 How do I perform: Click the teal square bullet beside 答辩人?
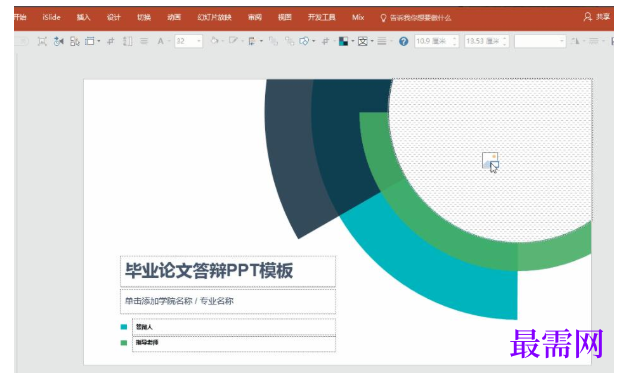click(x=124, y=327)
